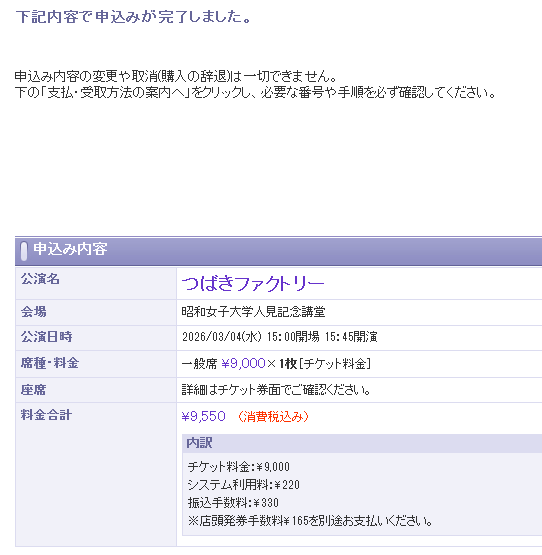Click the total amount ¥9,550
Image resolution: width=542 pixels, height=555 pixels.
204,416
